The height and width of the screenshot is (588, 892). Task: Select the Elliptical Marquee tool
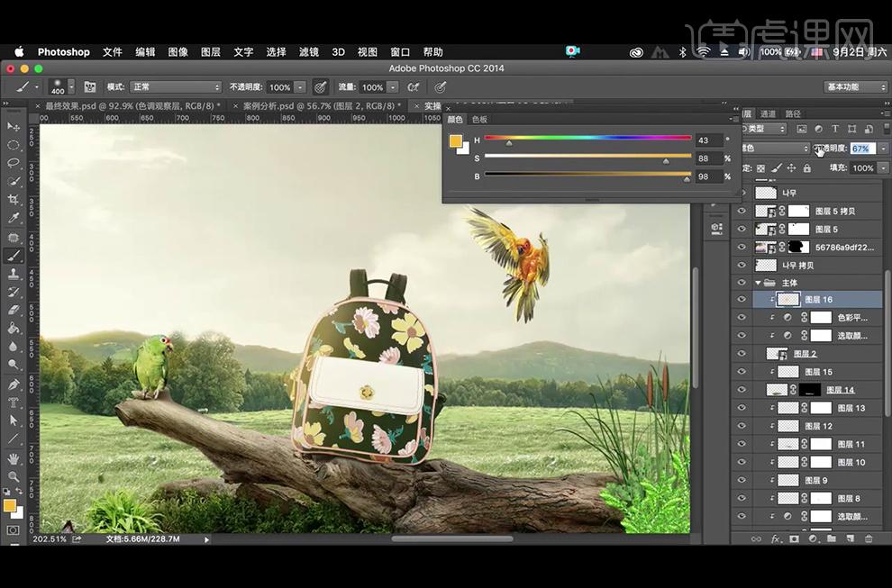(14, 145)
